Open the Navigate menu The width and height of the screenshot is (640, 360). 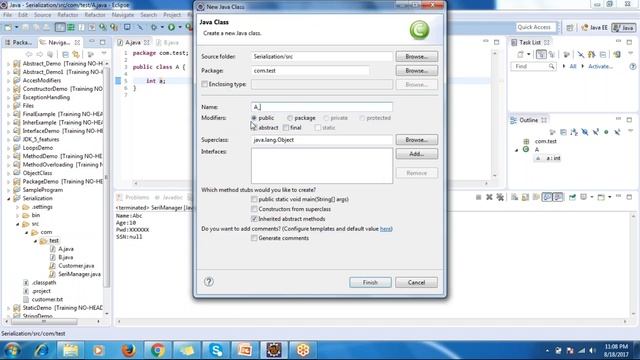coord(123,15)
